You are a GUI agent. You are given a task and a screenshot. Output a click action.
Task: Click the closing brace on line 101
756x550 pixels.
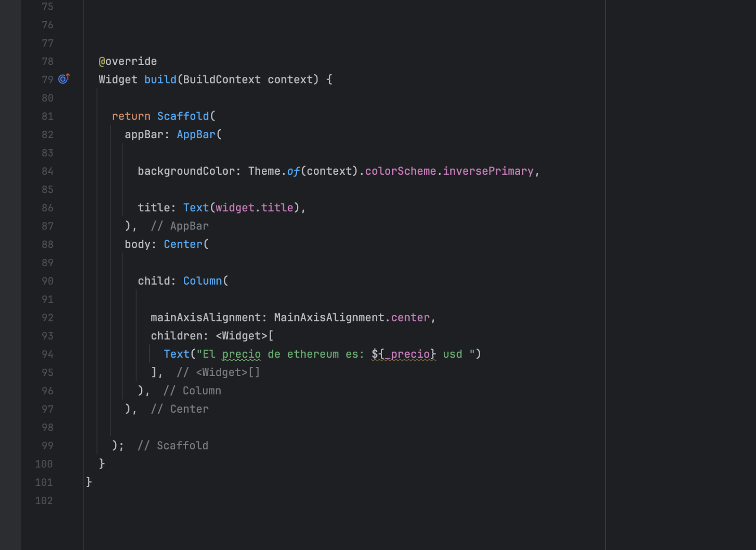[89, 482]
